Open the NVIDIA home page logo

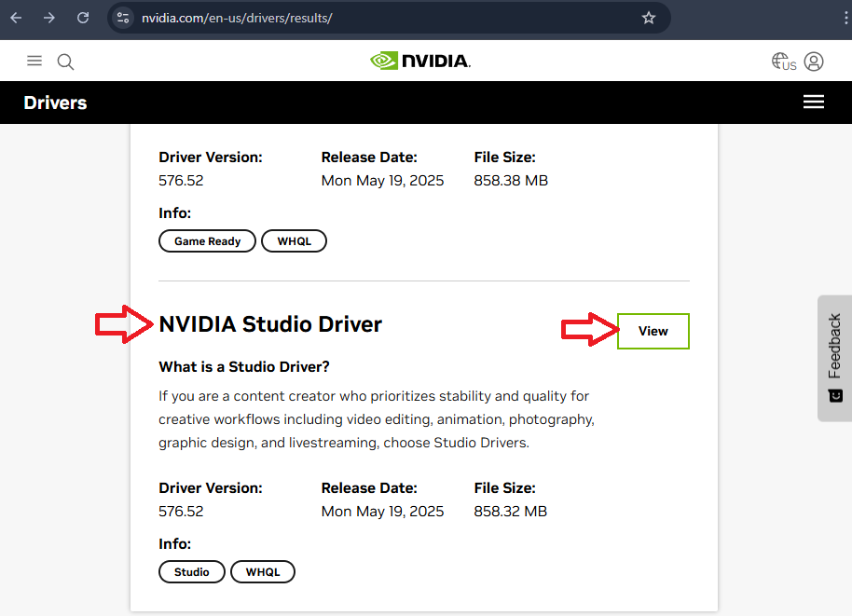(419, 60)
